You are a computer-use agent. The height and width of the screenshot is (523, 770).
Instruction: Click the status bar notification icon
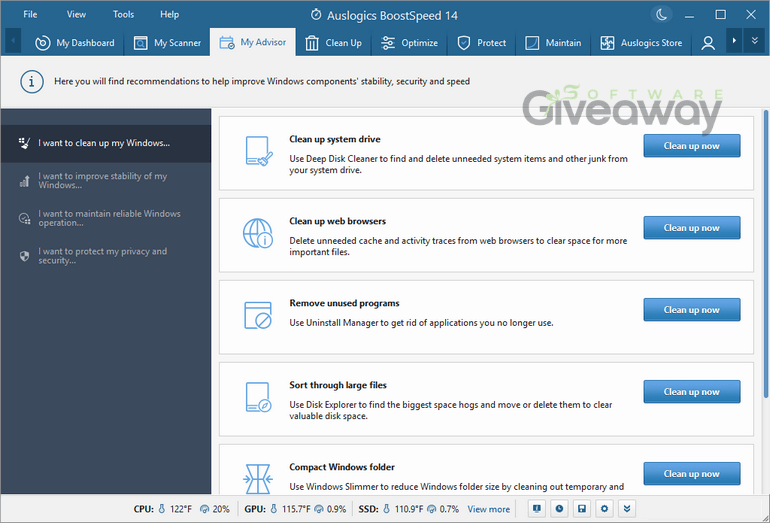[x=537, y=509]
